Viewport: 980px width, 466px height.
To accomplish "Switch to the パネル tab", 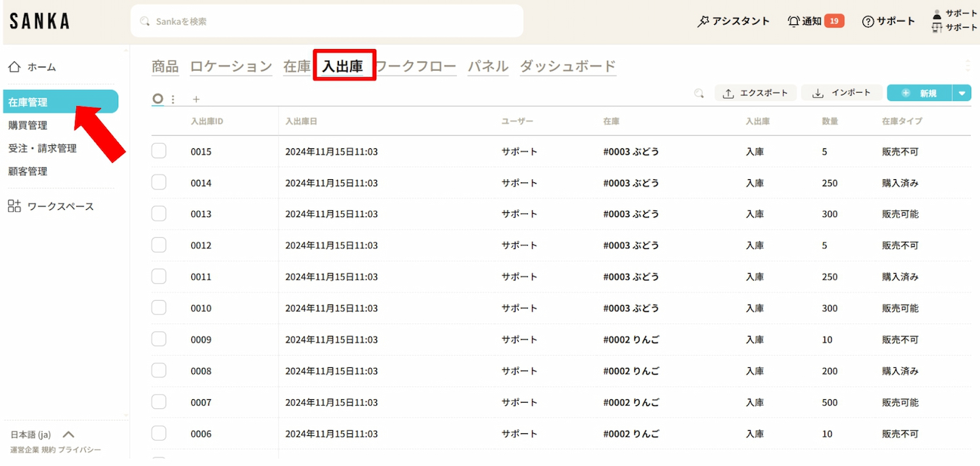I will click(x=488, y=66).
